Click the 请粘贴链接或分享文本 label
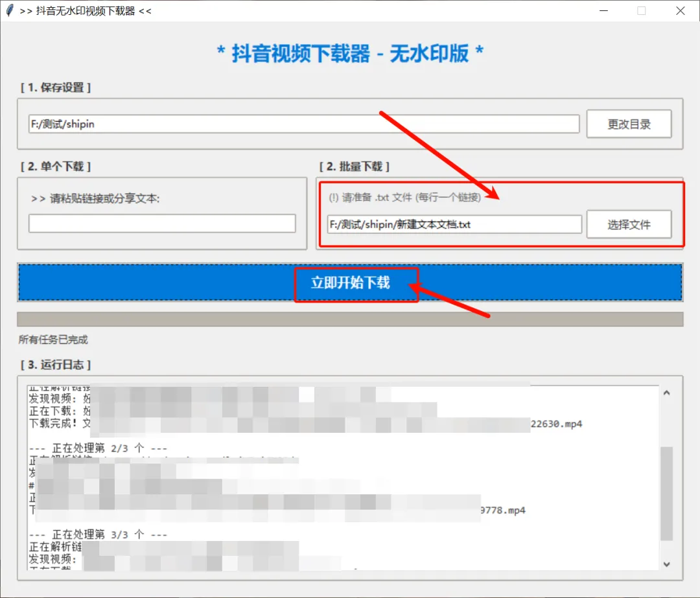The image size is (700, 598). (x=95, y=198)
